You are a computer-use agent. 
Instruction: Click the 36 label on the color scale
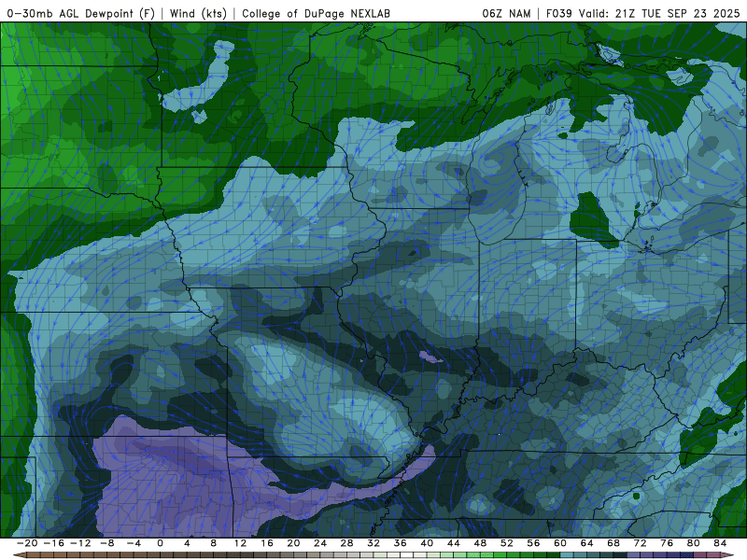pos(401,543)
